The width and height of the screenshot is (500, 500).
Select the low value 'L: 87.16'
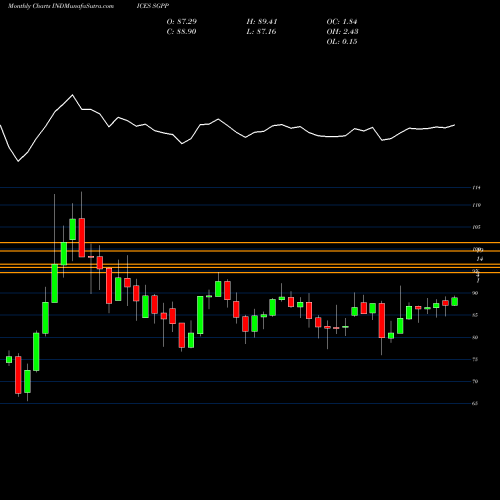[262, 32]
